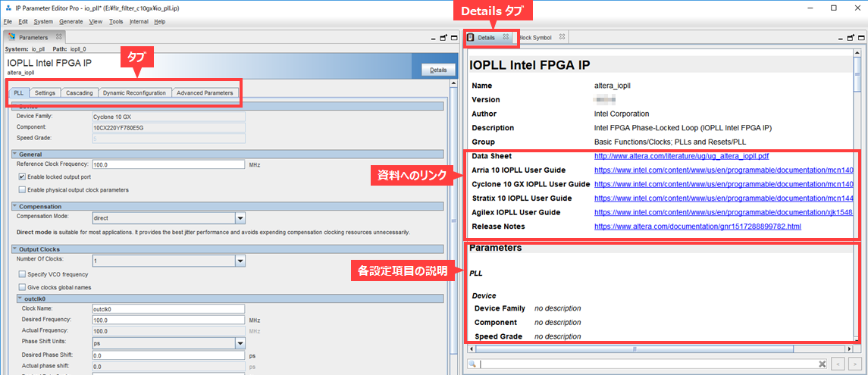Maximize the Details panel
The width and height of the screenshot is (868, 375).
click(860, 38)
